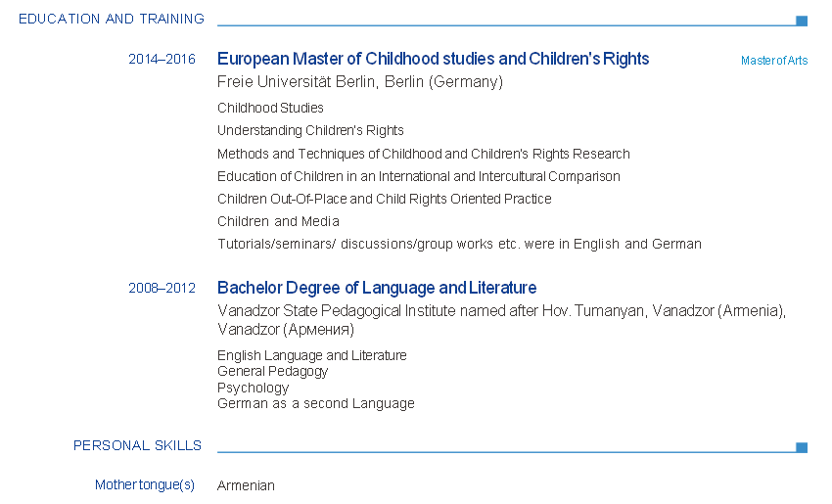Click the Education and Training section heading
The image size is (832, 504).
[112, 19]
